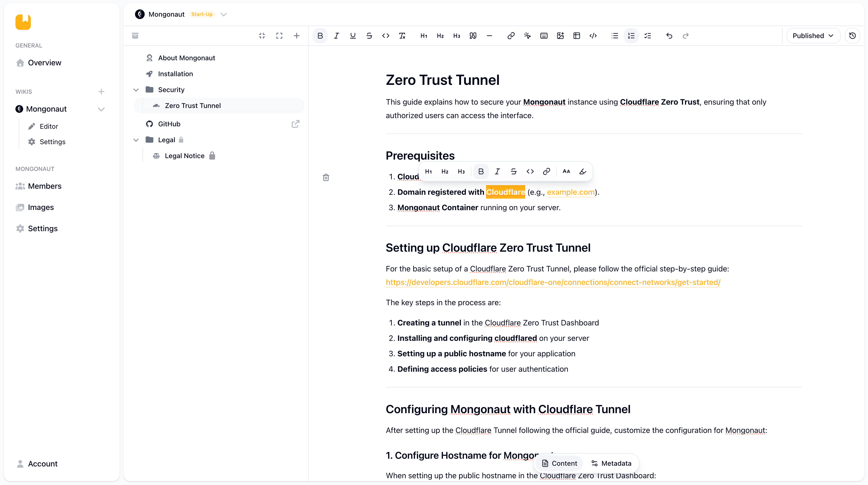The height and width of the screenshot is (485, 868).
Task: Insert a blockquote
Action: coord(473,36)
